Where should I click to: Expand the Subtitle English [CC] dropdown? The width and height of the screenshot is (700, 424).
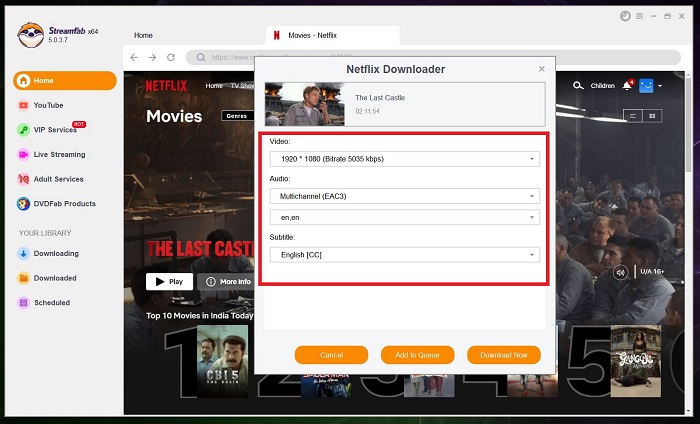click(x=404, y=255)
